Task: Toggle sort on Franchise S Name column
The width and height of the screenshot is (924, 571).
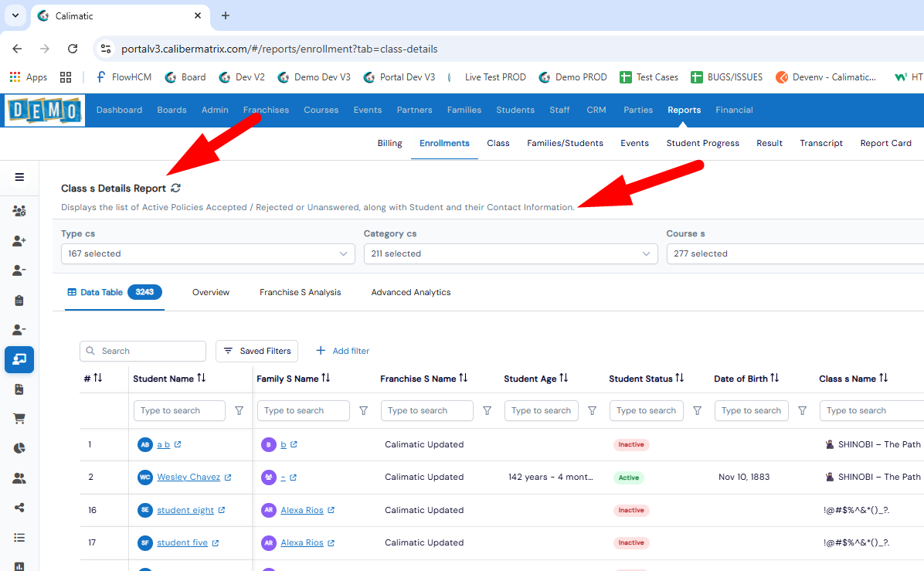Action: pos(464,379)
